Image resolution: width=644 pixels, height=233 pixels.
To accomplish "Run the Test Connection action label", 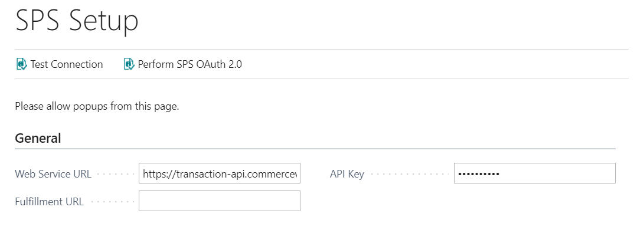I will 67,64.
